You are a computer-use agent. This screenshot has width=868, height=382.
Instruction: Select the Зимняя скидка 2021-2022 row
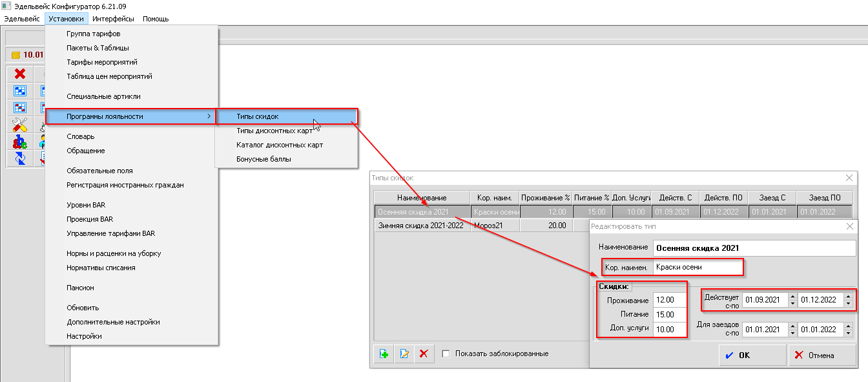point(420,226)
